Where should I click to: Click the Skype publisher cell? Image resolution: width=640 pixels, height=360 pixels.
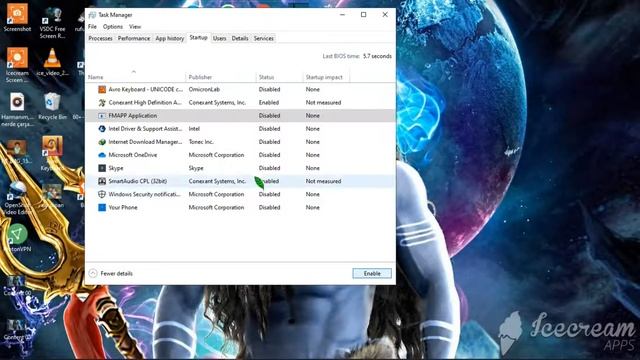tap(196, 168)
